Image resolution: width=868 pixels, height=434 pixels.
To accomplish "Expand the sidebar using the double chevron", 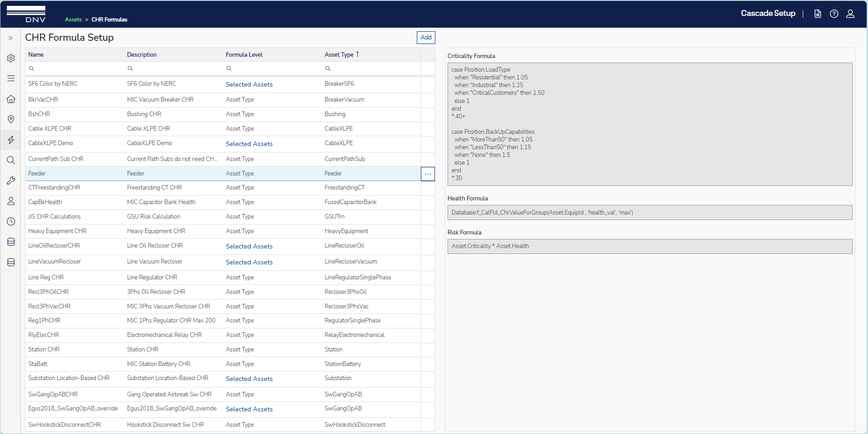I will coord(10,38).
